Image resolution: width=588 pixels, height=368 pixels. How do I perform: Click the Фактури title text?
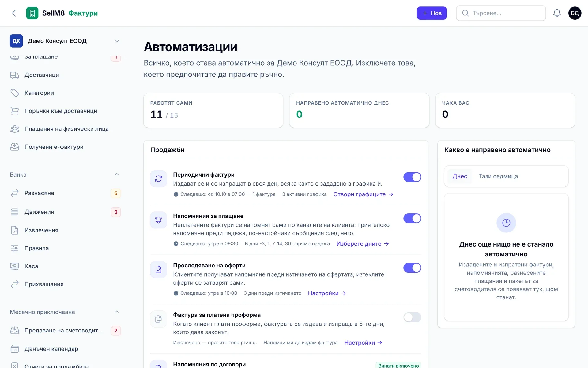click(x=83, y=13)
